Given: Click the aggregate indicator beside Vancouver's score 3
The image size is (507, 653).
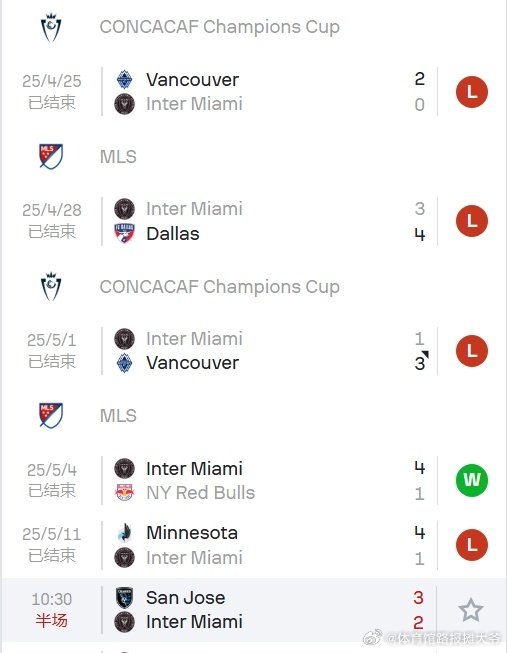Looking at the screenshot, I should (425, 355).
